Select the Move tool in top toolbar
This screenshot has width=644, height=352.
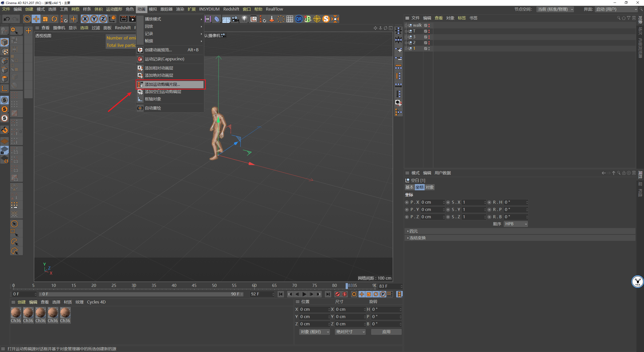pyautogui.click(x=36, y=19)
